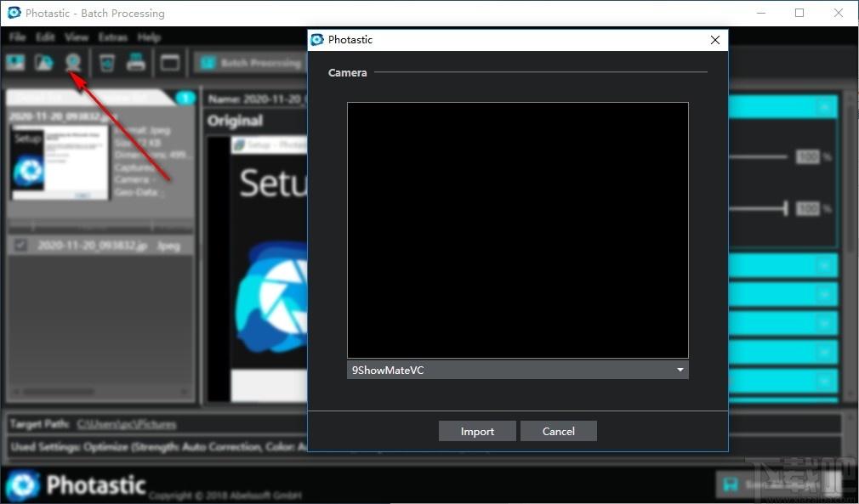Click the "Format: Jpeg" info line beside the thumbnail

tap(142, 130)
